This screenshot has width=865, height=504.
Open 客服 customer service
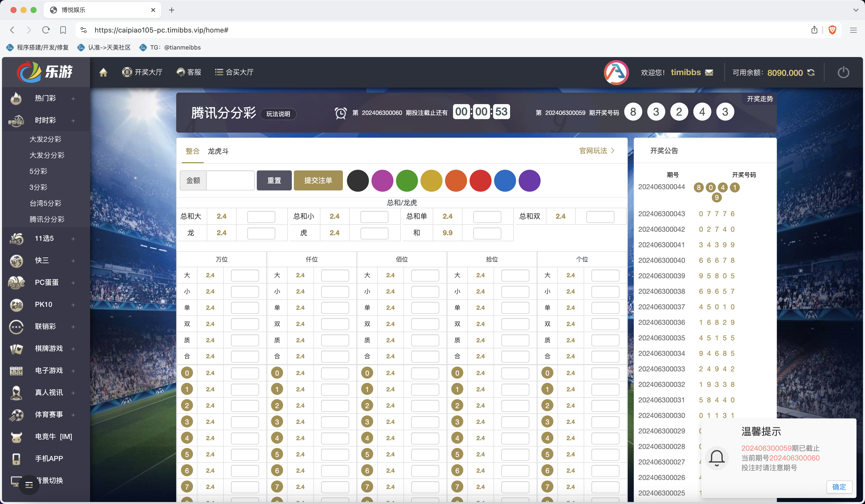189,72
